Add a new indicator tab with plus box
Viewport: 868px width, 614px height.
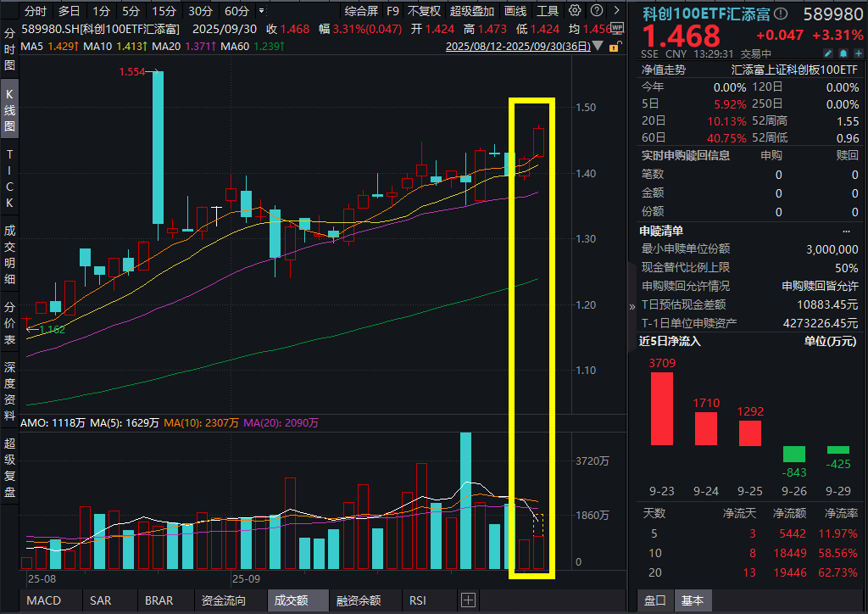pos(468,600)
